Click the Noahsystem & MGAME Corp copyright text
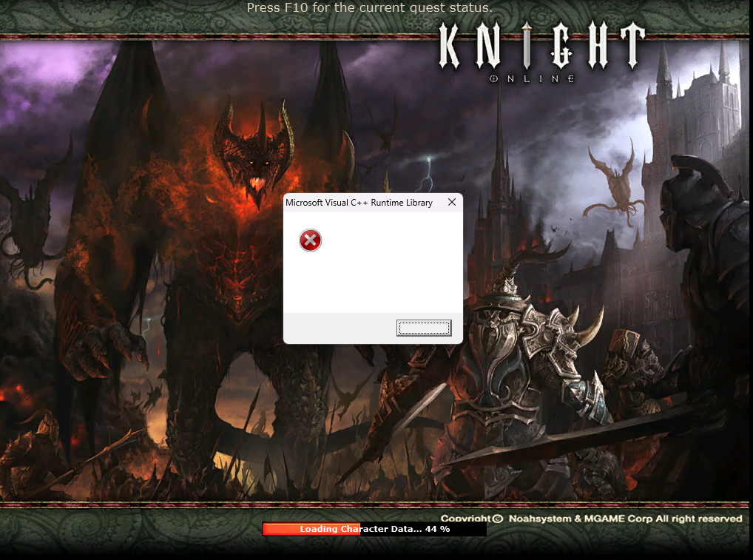Screen dimensions: 753x560 pos(625,519)
